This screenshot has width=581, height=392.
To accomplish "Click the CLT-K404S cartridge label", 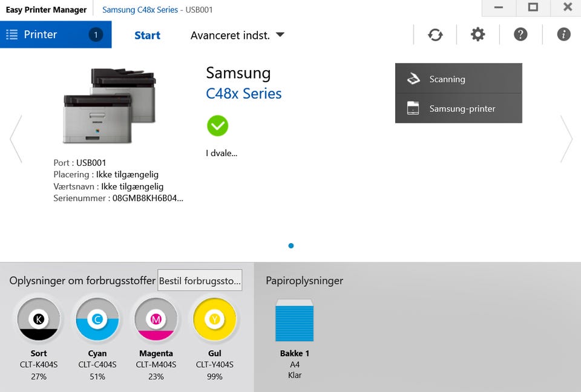I will click(x=39, y=365).
